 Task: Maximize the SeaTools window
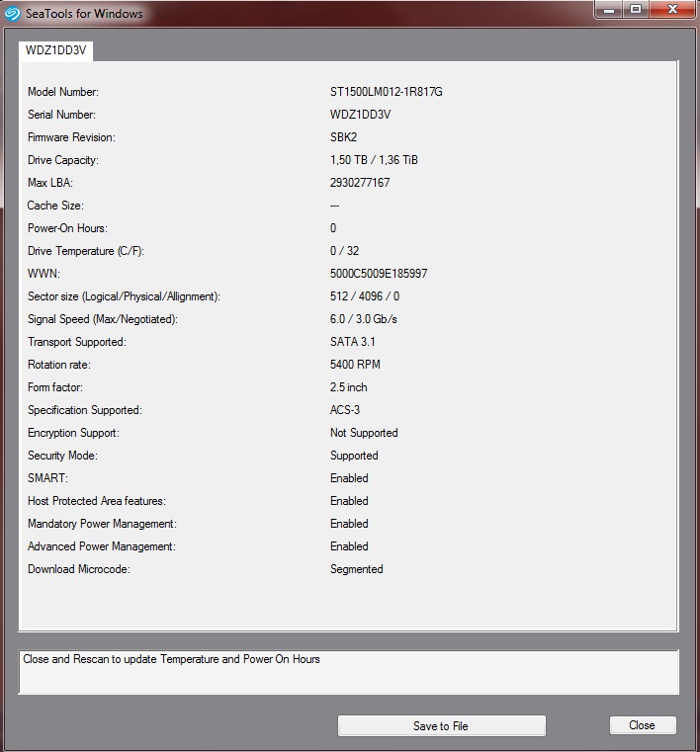(636, 9)
